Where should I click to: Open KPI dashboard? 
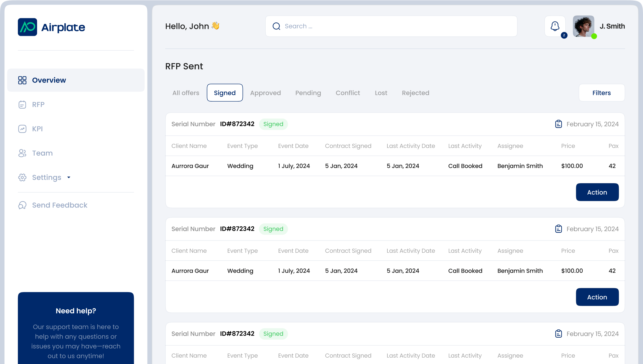(37, 128)
